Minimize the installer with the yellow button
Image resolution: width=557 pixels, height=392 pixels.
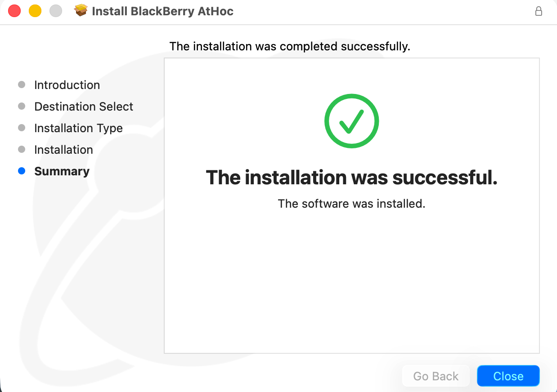35,11
